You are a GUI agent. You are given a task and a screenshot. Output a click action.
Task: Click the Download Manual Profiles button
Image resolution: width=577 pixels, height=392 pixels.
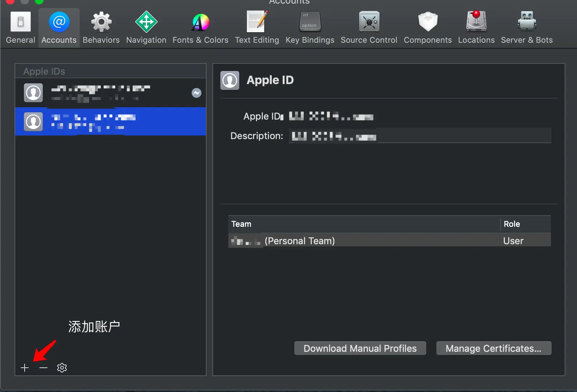[x=360, y=349]
